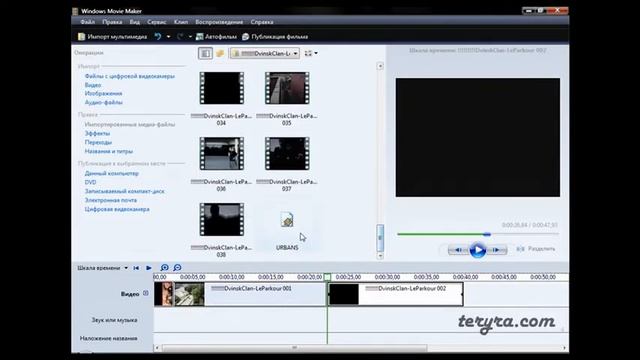Open Названия и титры link
This screenshot has width=640, height=360.
click(x=109, y=151)
